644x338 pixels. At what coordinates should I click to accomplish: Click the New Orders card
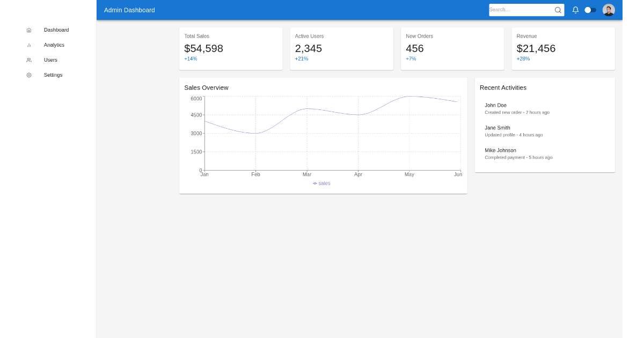point(452,49)
